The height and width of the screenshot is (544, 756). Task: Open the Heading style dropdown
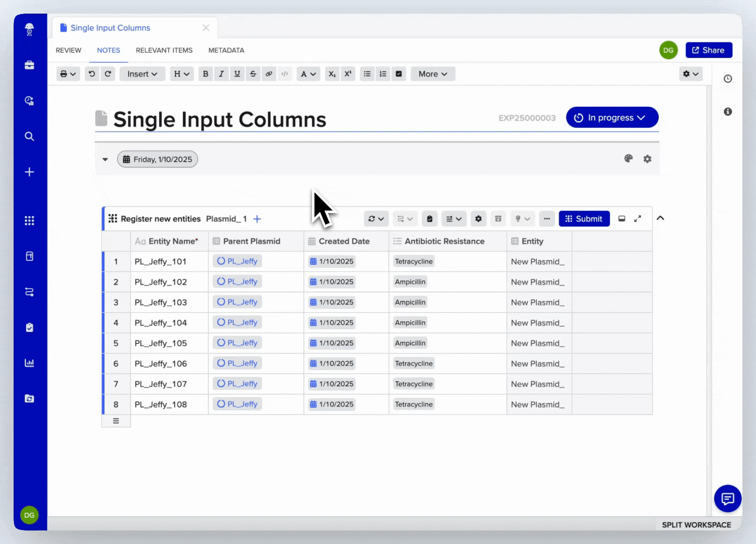click(x=181, y=74)
